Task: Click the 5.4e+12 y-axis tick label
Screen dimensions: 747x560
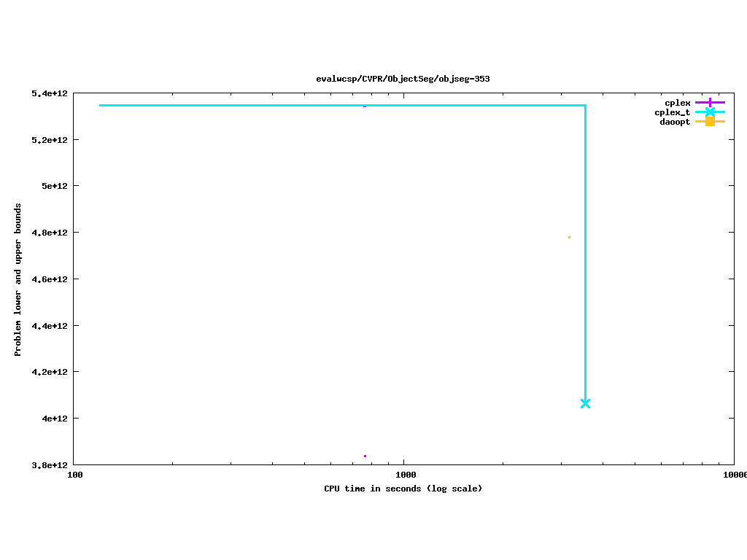Action: [50, 93]
